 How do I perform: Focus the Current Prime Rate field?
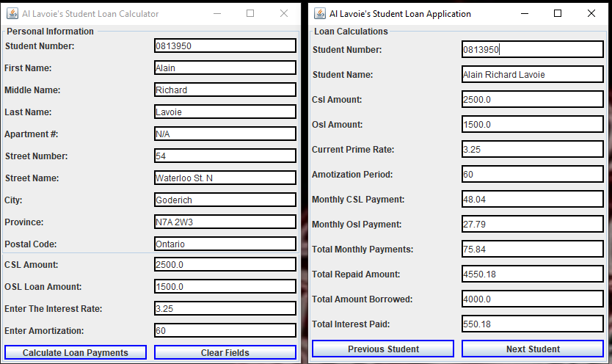click(x=533, y=150)
